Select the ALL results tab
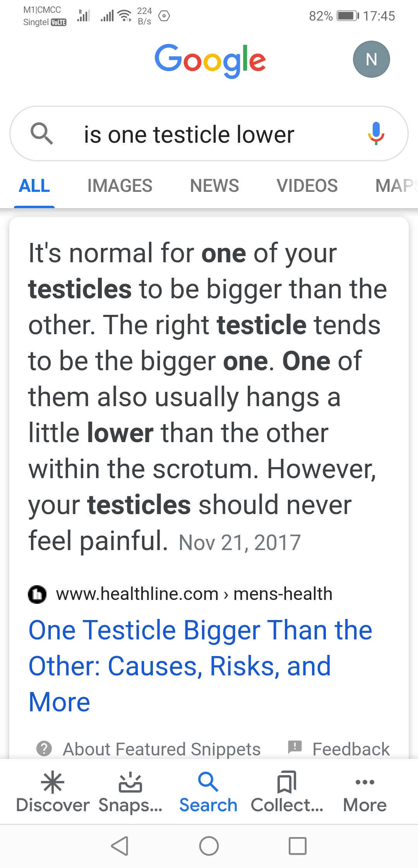The width and height of the screenshot is (418, 868). pos(34,186)
